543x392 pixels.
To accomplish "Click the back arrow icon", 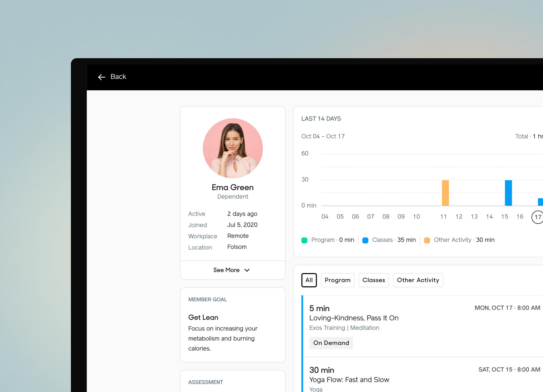I will pyautogui.click(x=102, y=77).
